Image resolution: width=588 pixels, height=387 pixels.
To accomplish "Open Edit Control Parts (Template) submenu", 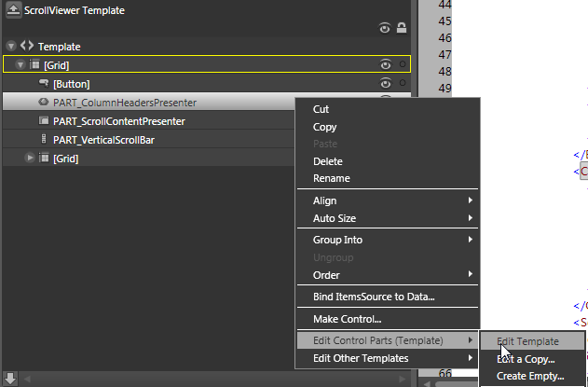I will click(x=388, y=340).
